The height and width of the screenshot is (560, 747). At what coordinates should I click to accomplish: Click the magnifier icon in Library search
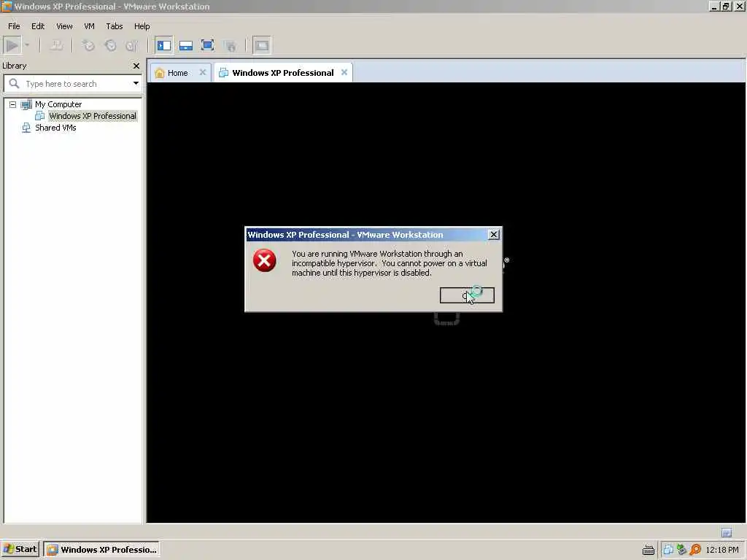pyautogui.click(x=15, y=84)
